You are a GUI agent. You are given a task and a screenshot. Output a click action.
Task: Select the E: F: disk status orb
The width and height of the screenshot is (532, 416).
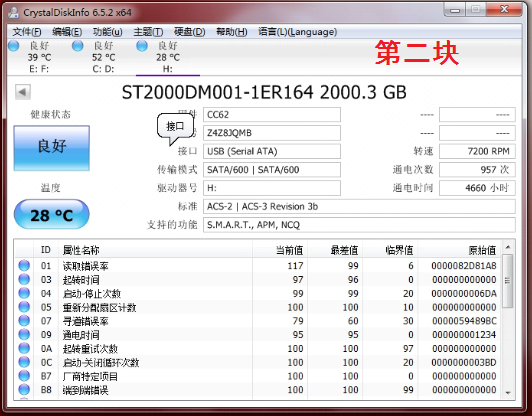coord(14,45)
